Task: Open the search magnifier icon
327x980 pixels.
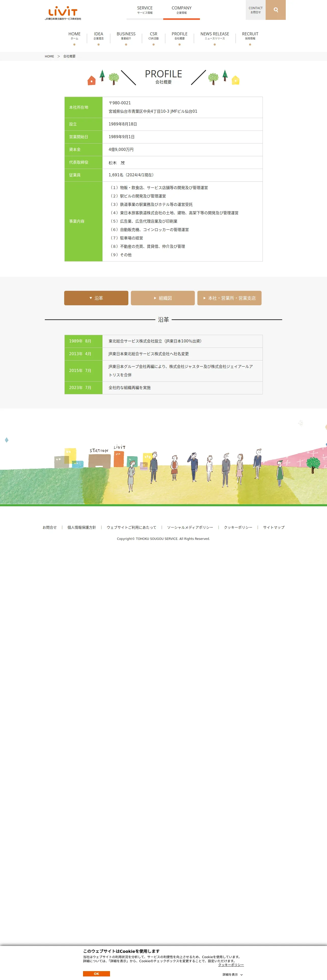Action: click(x=276, y=10)
